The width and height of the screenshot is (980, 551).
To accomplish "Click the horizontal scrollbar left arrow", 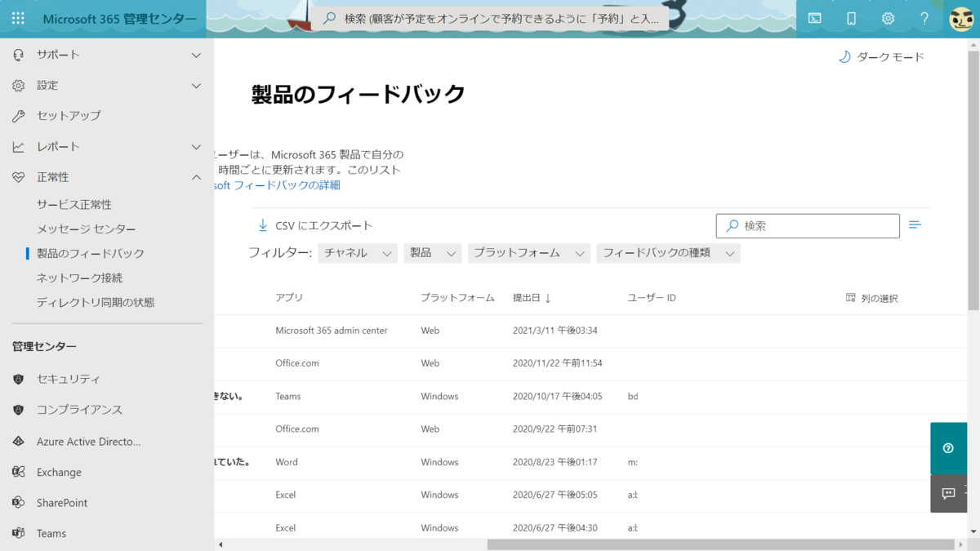I will pos(220,544).
